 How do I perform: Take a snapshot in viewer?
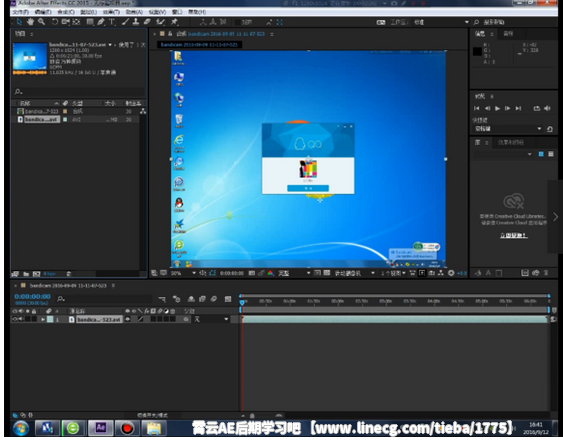[252, 273]
